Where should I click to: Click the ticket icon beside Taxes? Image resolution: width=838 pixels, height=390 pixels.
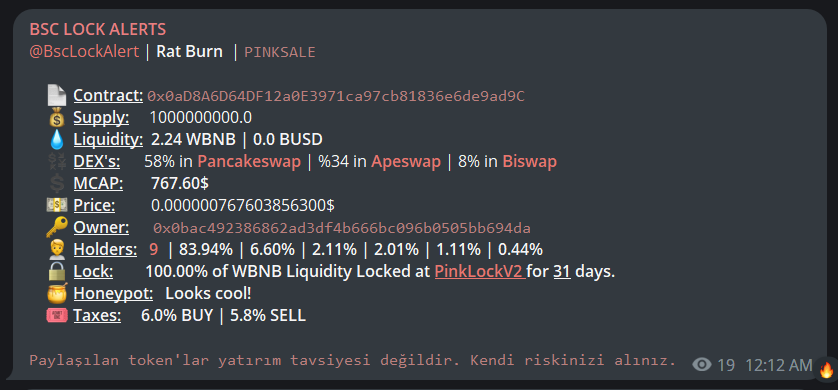[57, 315]
